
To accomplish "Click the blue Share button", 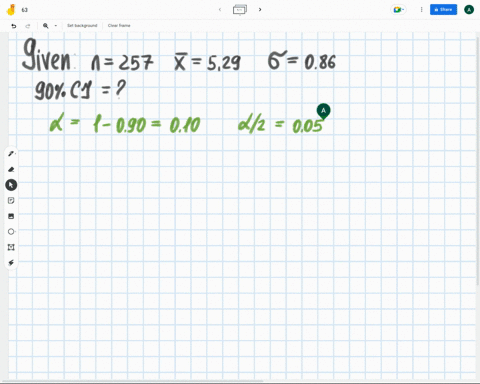I will coord(443,10).
